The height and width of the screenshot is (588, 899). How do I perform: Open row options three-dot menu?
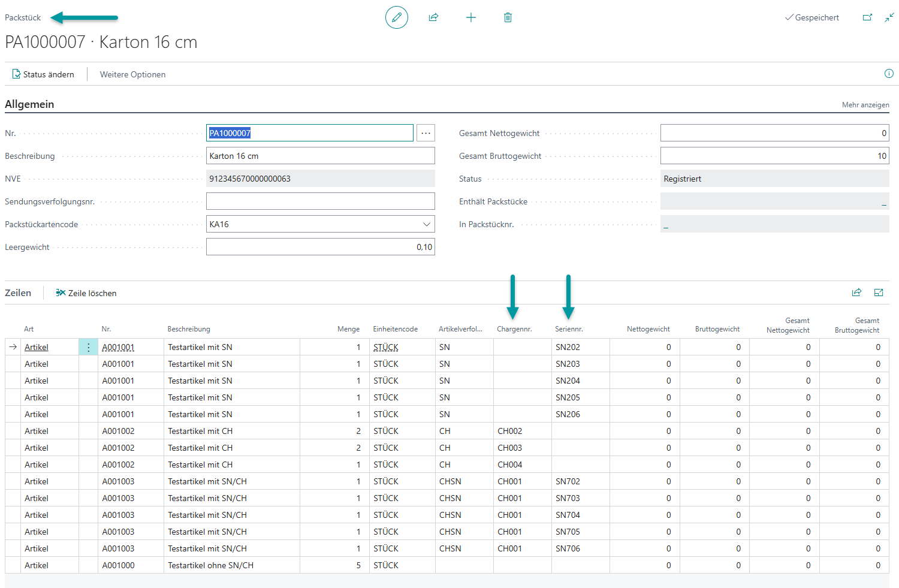[88, 347]
